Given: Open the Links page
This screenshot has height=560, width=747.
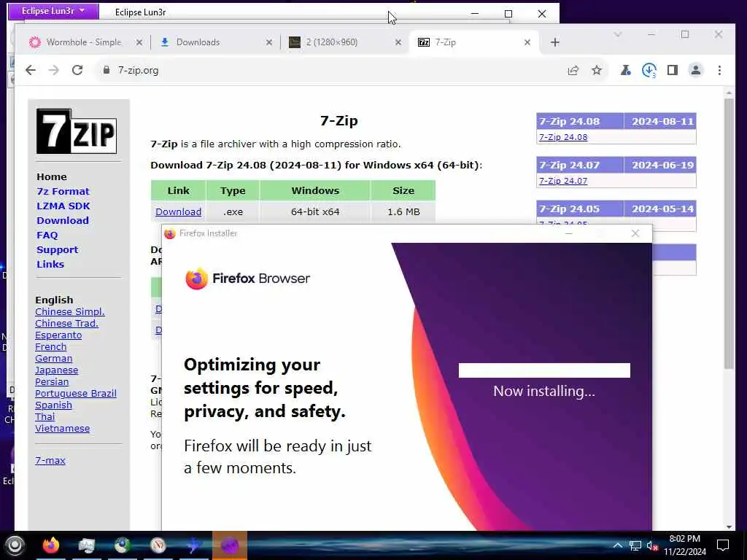Looking at the screenshot, I should (x=50, y=264).
